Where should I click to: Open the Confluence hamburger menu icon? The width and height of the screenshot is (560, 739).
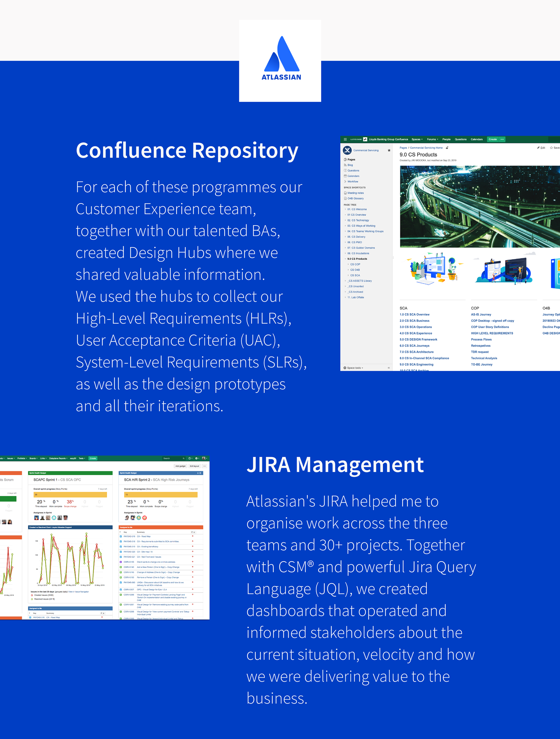click(x=345, y=139)
